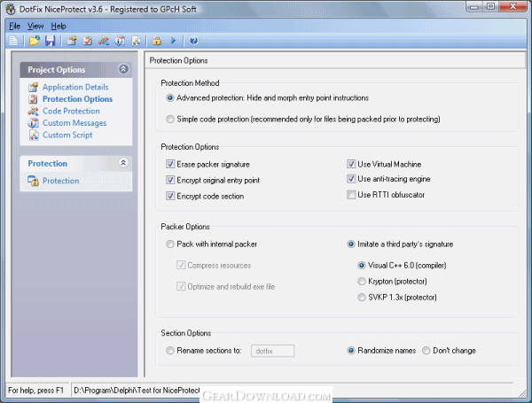Viewport: 532px width, 403px height.
Task: Select Advanced protection radio button
Action: 170,98
